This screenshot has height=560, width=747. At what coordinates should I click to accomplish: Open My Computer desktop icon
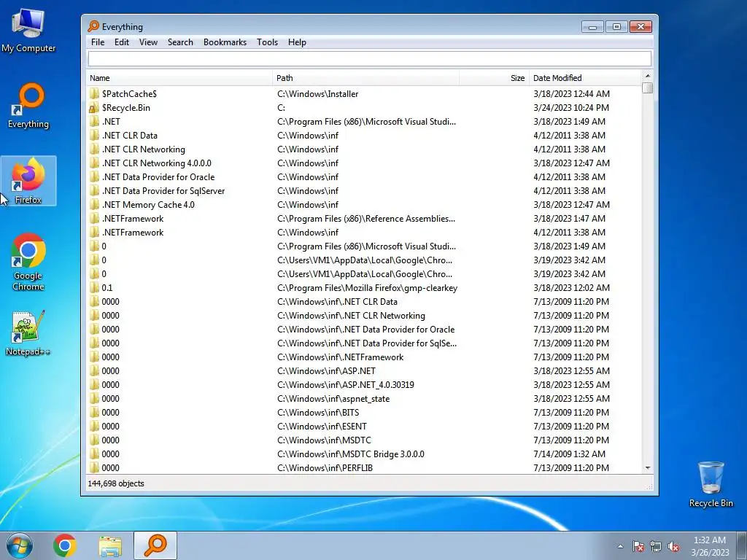(28, 29)
